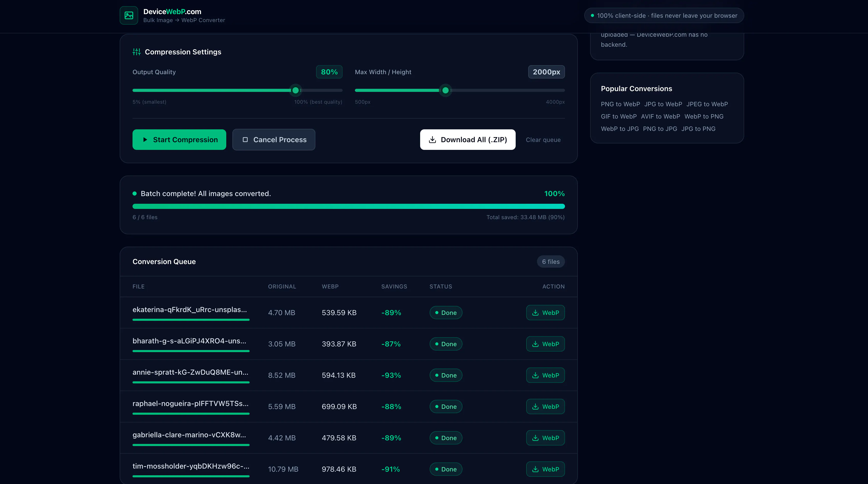868x484 pixels.
Task: Click the -93% savings value
Action: pyautogui.click(x=391, y=375)
